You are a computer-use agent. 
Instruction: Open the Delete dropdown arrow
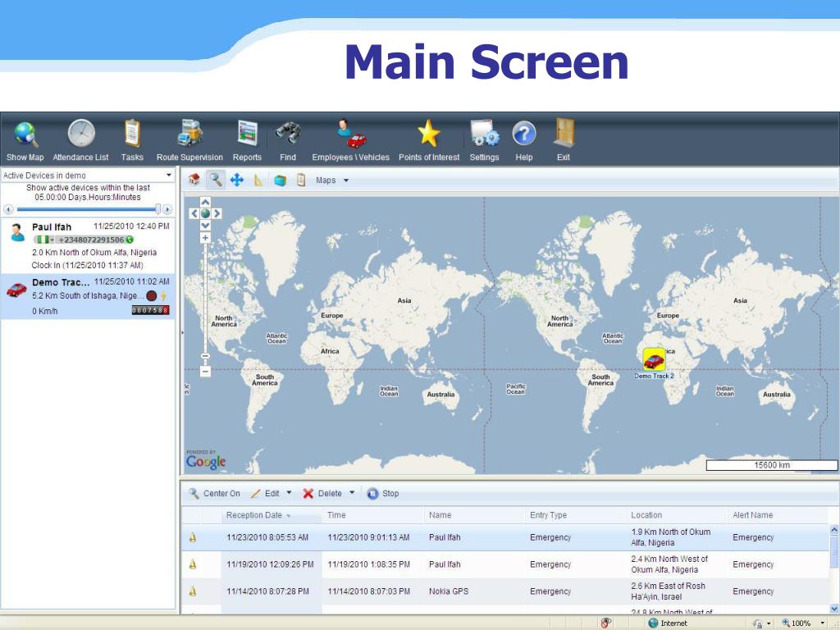point(352,492)
